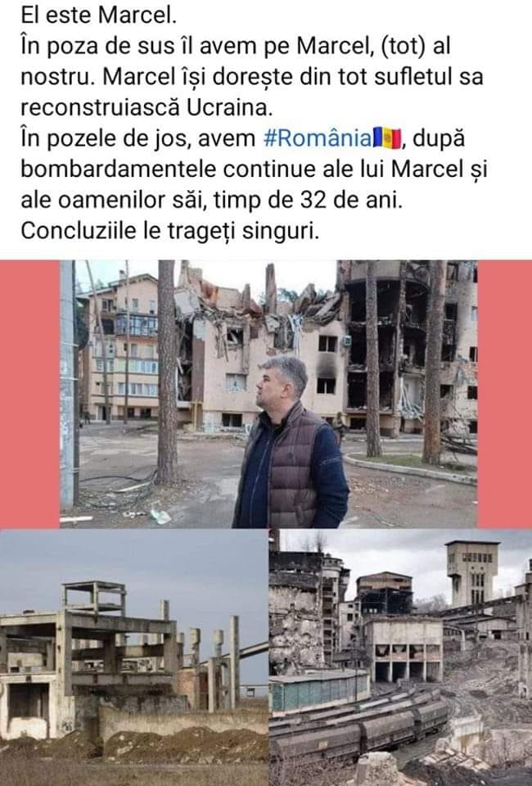Select the right red side panel
This screenshot has width=532, height=786.
point(505,394)
